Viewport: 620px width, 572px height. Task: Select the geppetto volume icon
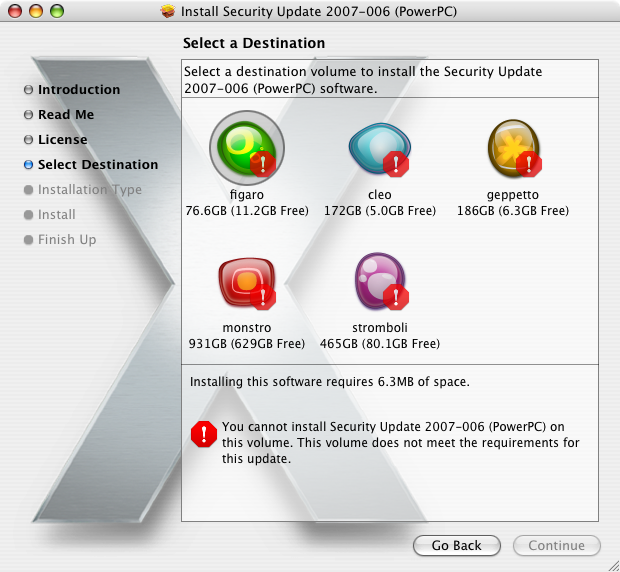(514, 148)
